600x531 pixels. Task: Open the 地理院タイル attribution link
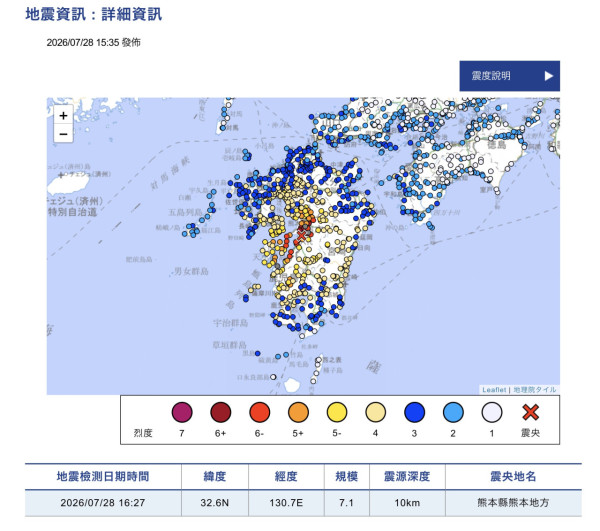click(535, 389)
